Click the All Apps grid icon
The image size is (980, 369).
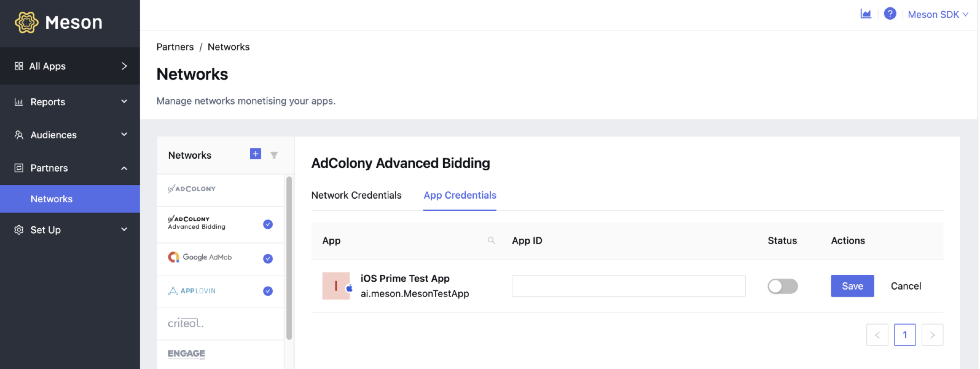(19, 66)
